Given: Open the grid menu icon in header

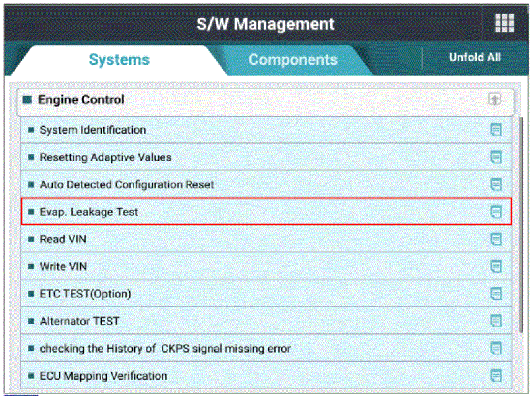Looking at the screenshot, I should click(x=504, y=23).
